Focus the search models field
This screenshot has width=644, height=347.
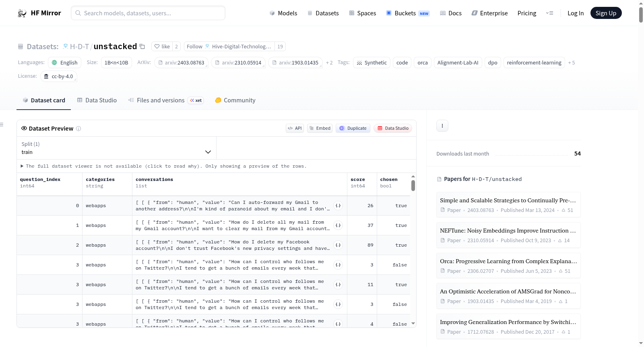coord(148,13)
